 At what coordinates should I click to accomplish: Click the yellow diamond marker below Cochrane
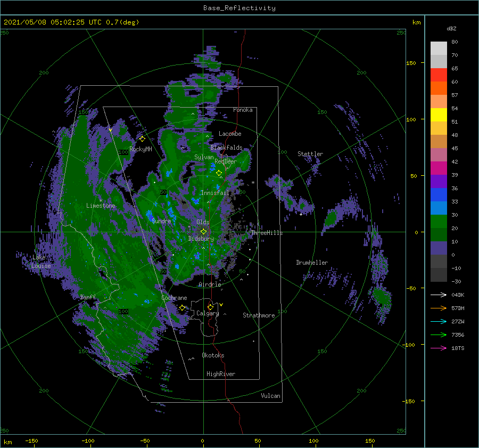pyautogui.click(x=183, y=308)
